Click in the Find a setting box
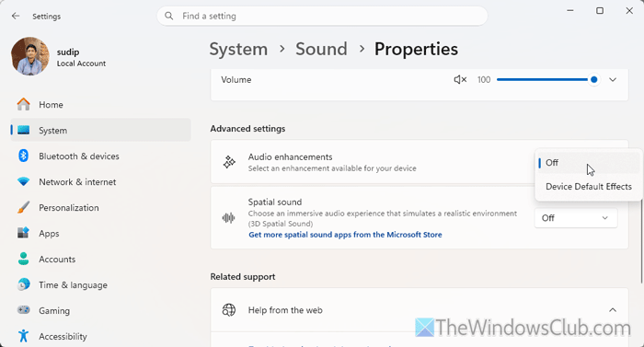The image size is (644, 347). [x=322, y=16]
